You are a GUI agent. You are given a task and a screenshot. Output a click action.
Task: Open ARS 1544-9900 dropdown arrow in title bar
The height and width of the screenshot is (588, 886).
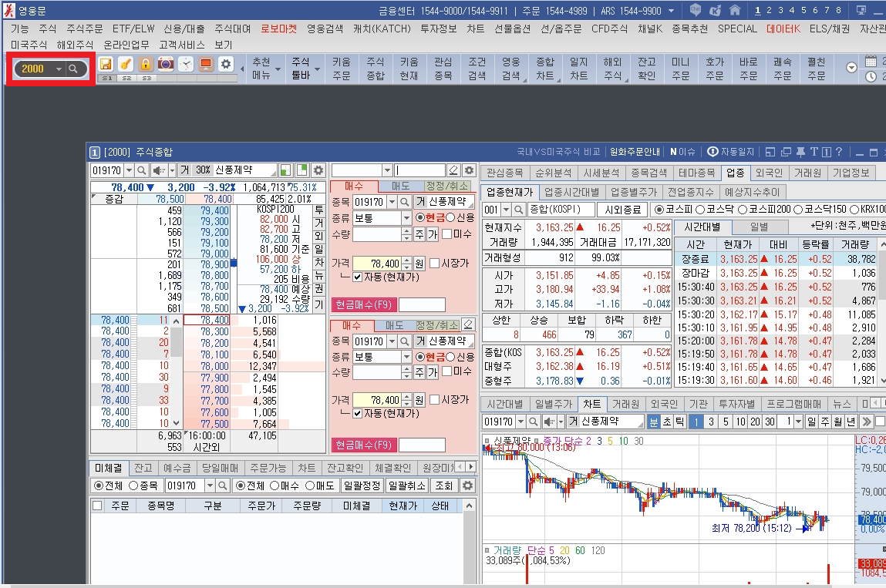671,11
